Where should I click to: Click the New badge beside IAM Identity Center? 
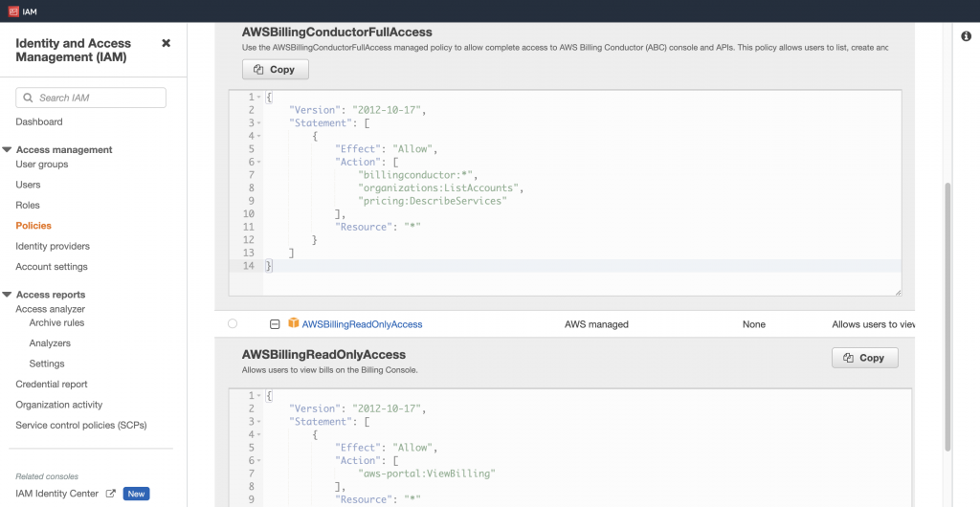click(x=136, y=494)
